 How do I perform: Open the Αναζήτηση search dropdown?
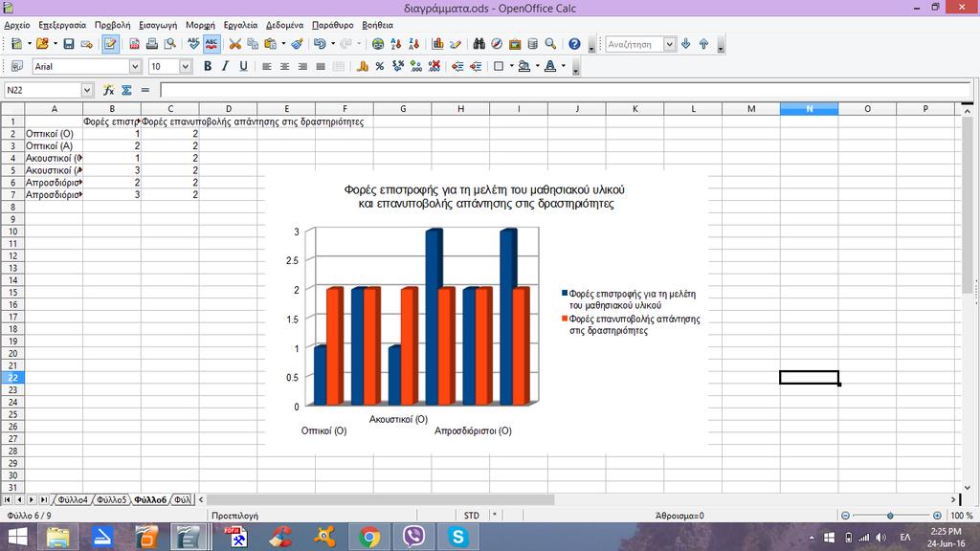point(669,44)
